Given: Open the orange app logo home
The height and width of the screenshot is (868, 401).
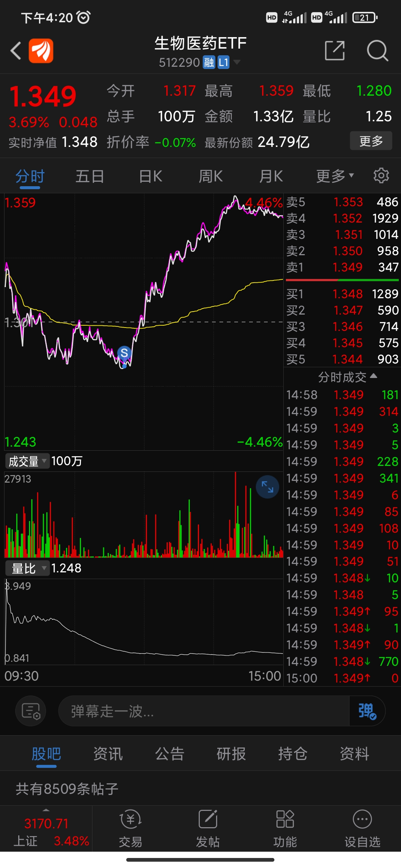Looking at the screenshot, I should point(41,51).
